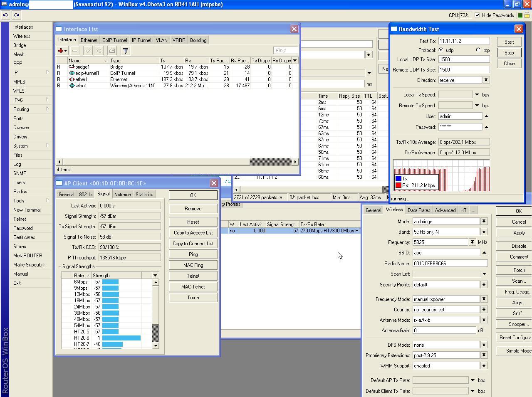
Task: Click inside the Find field of Interface List
Action: click(x=285, y=50)
